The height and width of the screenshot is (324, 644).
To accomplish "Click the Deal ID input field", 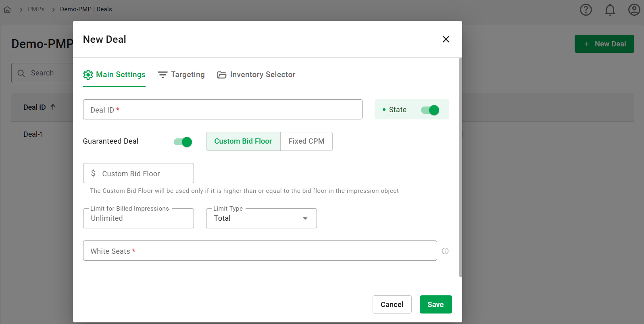I will pyautogui.click(x=222, y=110).
